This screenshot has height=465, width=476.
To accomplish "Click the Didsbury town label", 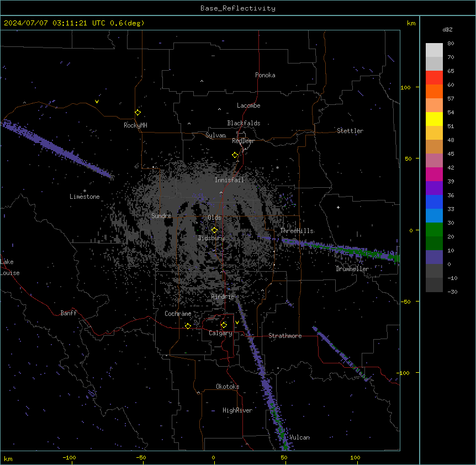I will (x=211, y=238).
